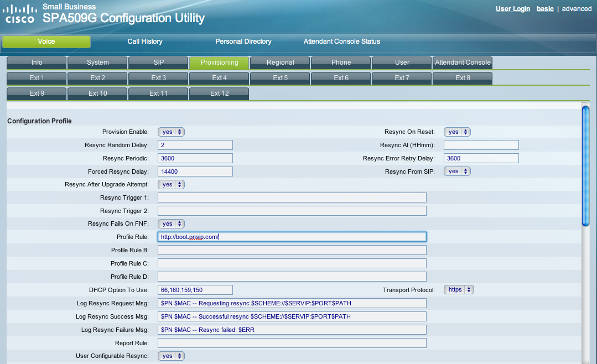
Task: Switch to the Ext 9 tab
Action: 37,93
